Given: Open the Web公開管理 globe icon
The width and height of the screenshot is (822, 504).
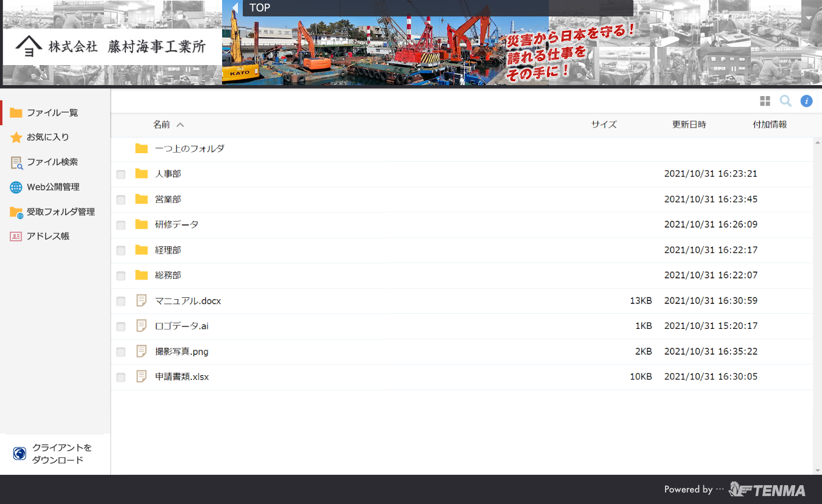Looking at the screenshot, I should [16, 187].
